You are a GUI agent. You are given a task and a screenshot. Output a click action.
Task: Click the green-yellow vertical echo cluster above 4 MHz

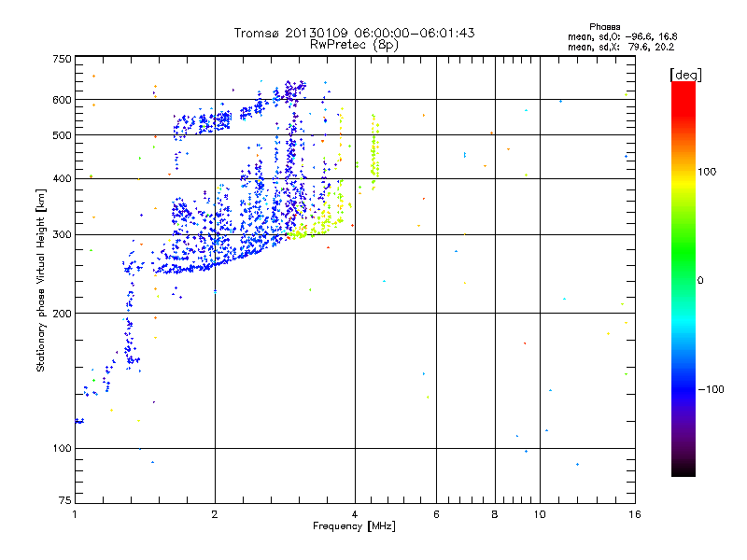click(x=375, y=151)
